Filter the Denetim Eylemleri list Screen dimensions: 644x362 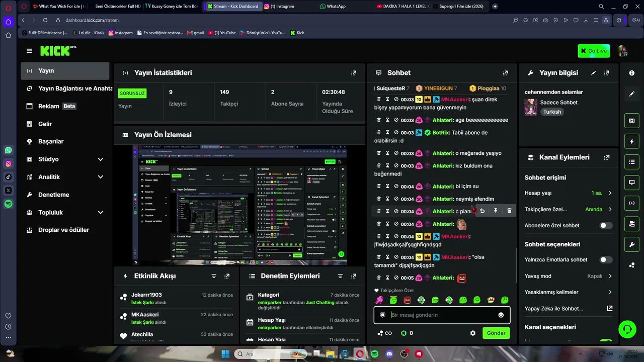(x=340, y=276)
